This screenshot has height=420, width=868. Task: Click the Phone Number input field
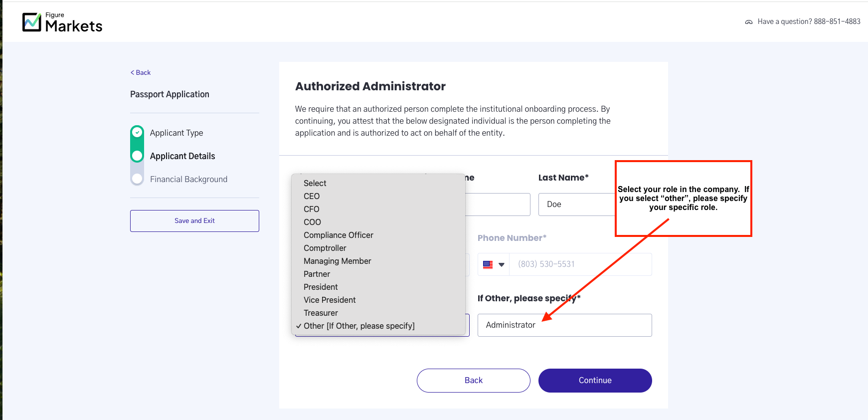pyautogui.click(x=580, y=264)
